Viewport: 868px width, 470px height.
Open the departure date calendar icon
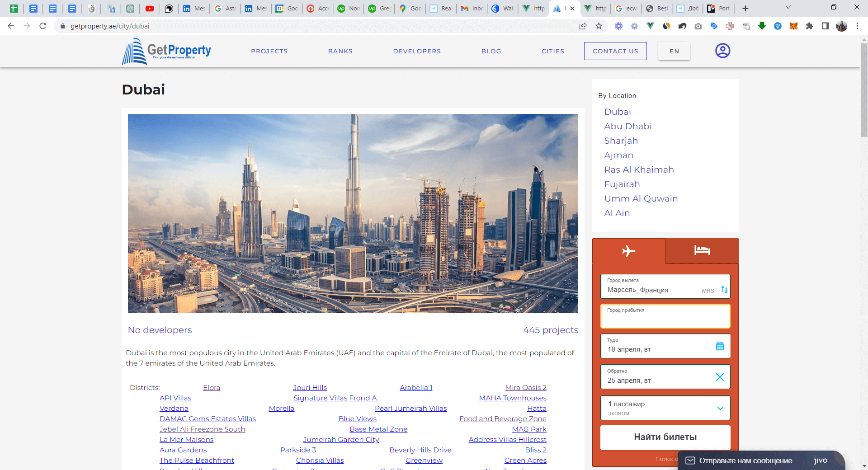click(720, 346)
